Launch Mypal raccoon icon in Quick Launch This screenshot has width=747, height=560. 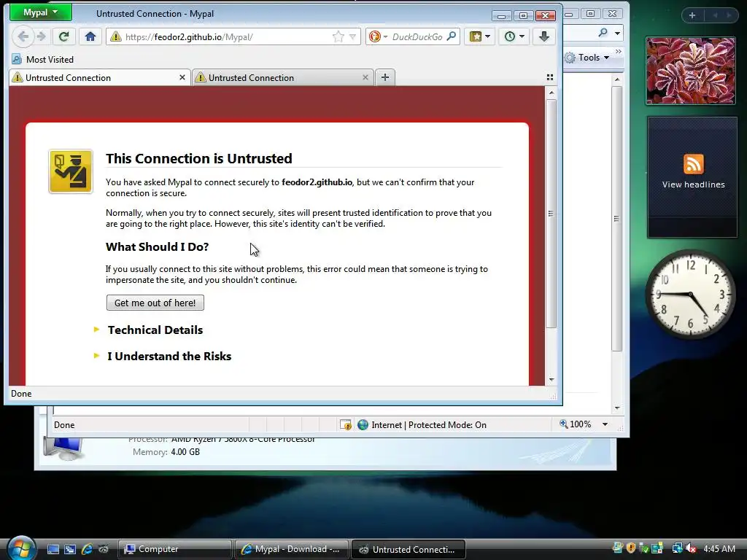(x=103, y=549)
